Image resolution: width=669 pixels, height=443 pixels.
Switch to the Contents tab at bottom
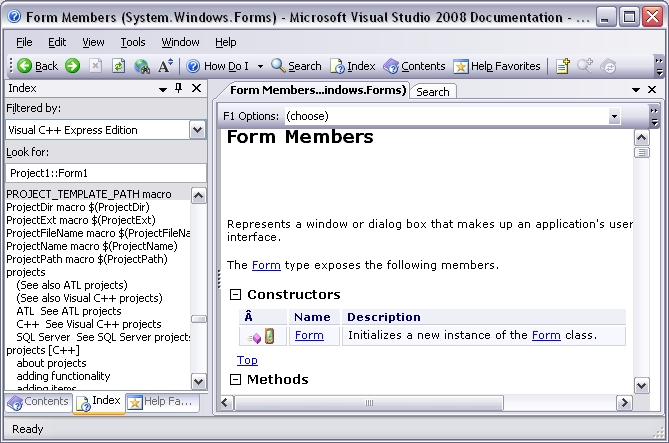38,402
